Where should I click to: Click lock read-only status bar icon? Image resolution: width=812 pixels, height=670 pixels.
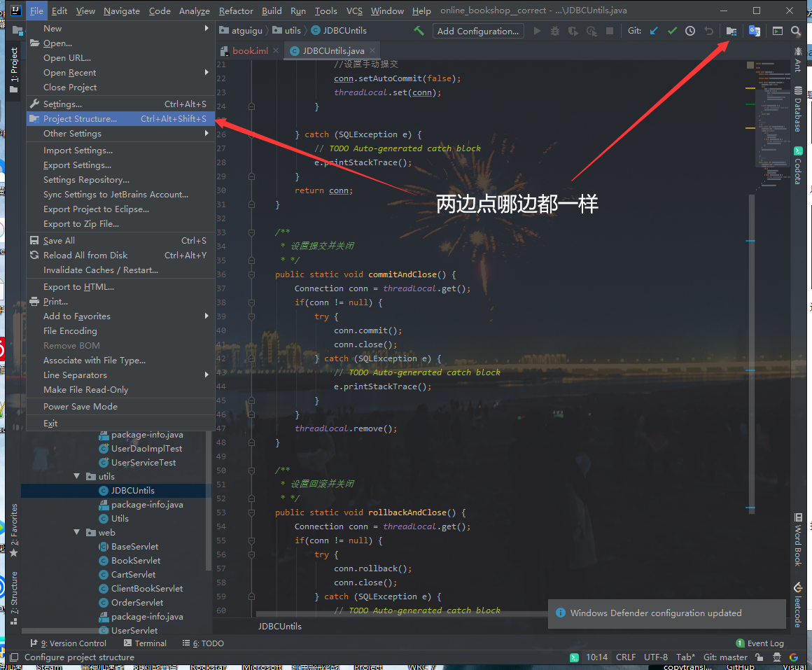tap(759, 657)
